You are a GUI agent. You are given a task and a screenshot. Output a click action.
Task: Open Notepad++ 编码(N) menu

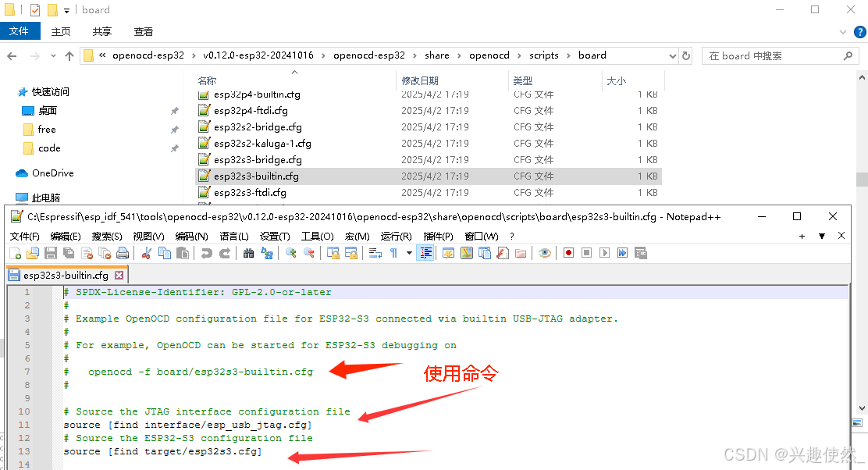coord(191,237)
